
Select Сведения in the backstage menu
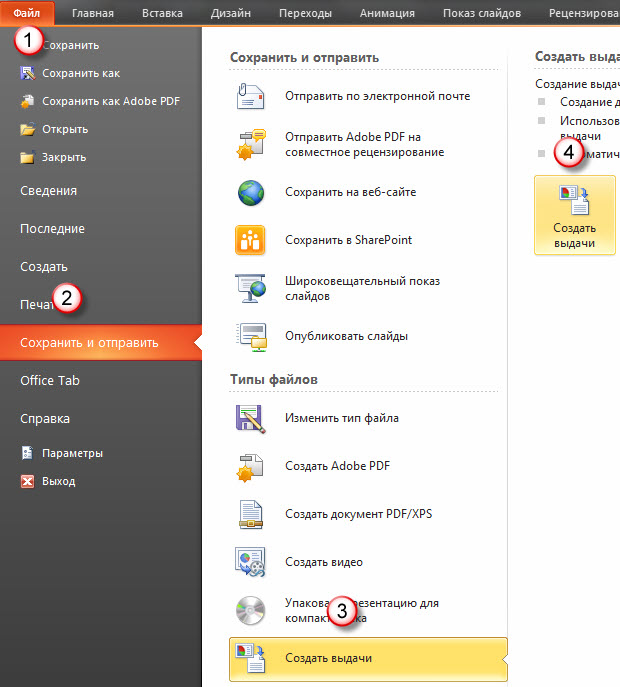tap(49, 191)
